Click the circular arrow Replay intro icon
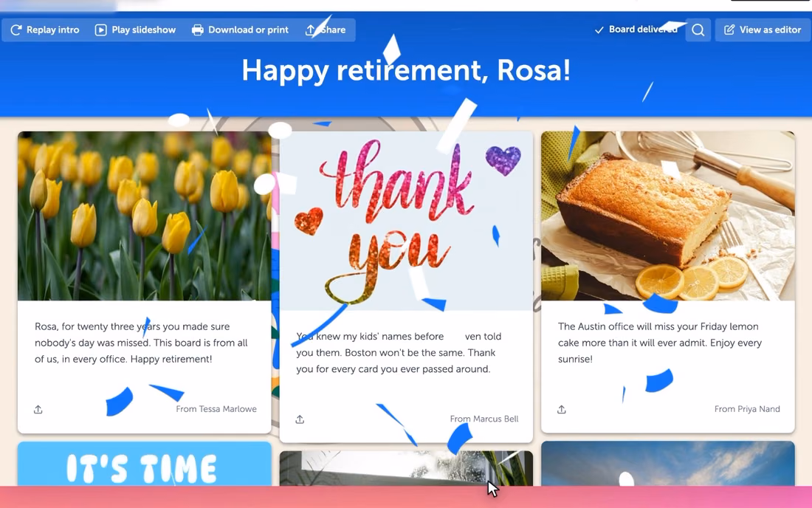This screenshot has height=508, width=812. [16, 30]
